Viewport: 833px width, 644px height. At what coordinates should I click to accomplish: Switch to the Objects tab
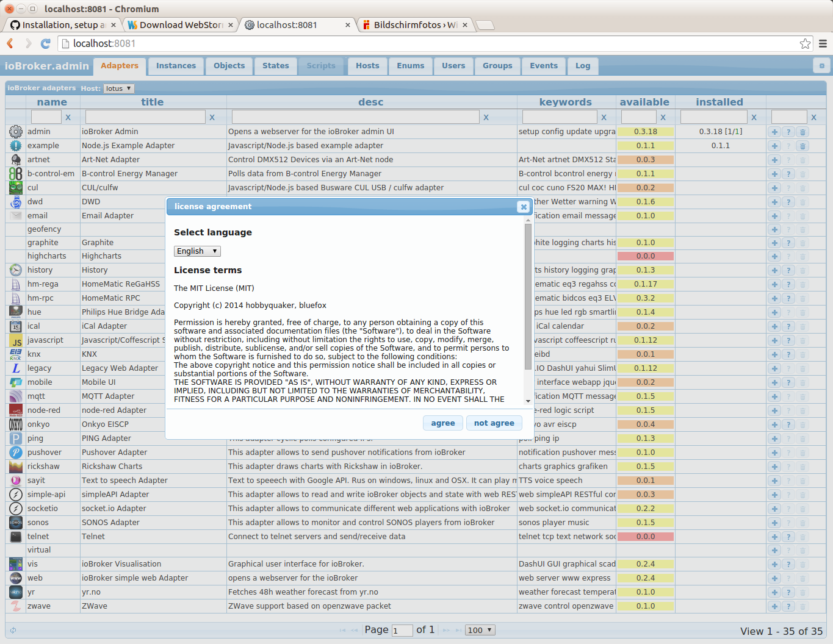coord(229,66)
